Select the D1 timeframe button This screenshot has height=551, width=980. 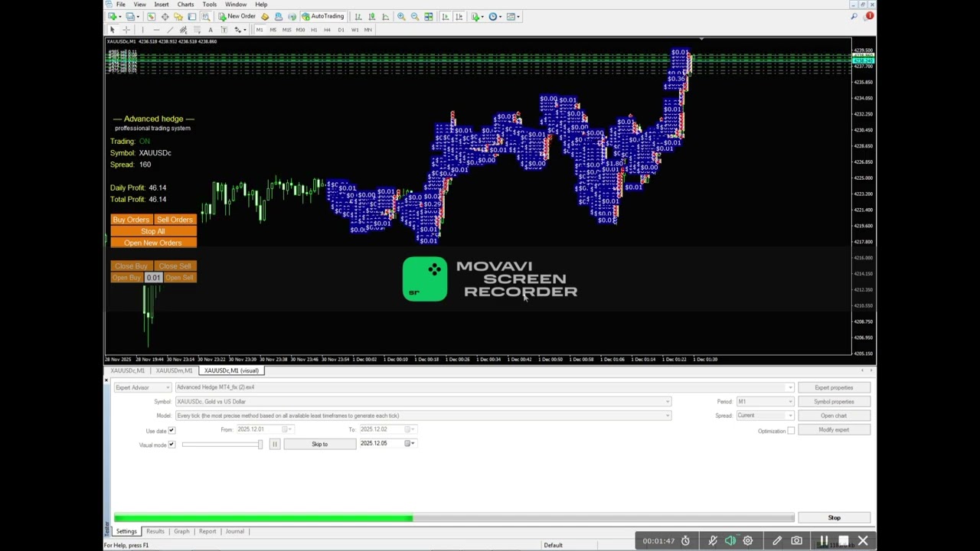click(x=341, y=30)
